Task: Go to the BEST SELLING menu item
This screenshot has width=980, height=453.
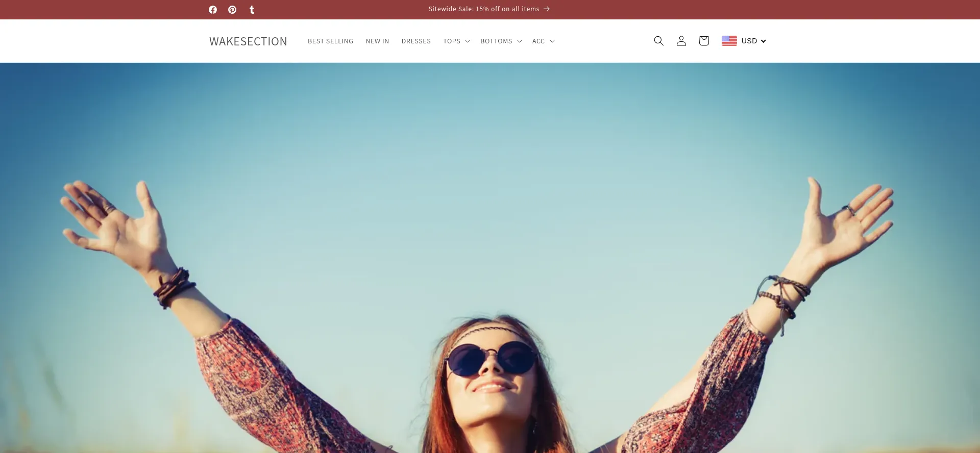Action: coord(330,41)
